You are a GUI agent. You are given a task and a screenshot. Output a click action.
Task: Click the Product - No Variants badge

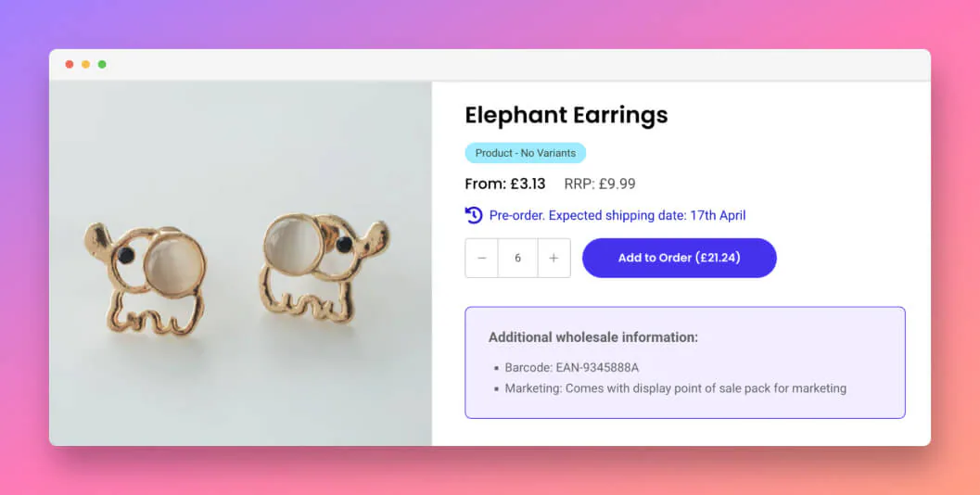click(525, 153)
